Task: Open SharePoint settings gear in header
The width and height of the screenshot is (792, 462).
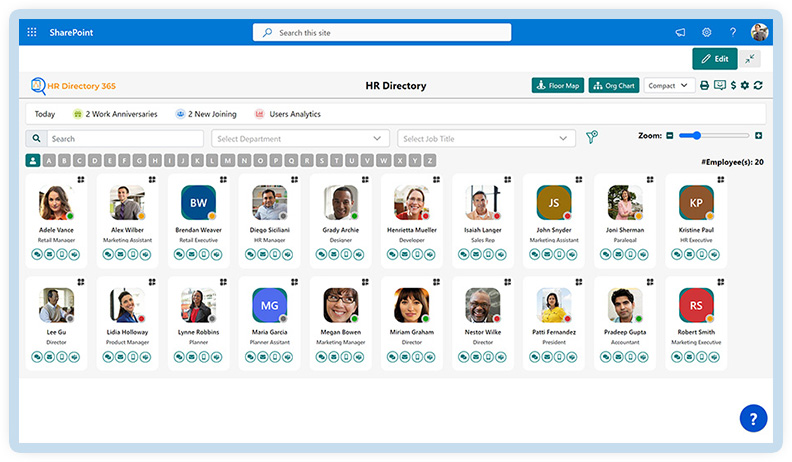Action: click(x=707, y=32)
